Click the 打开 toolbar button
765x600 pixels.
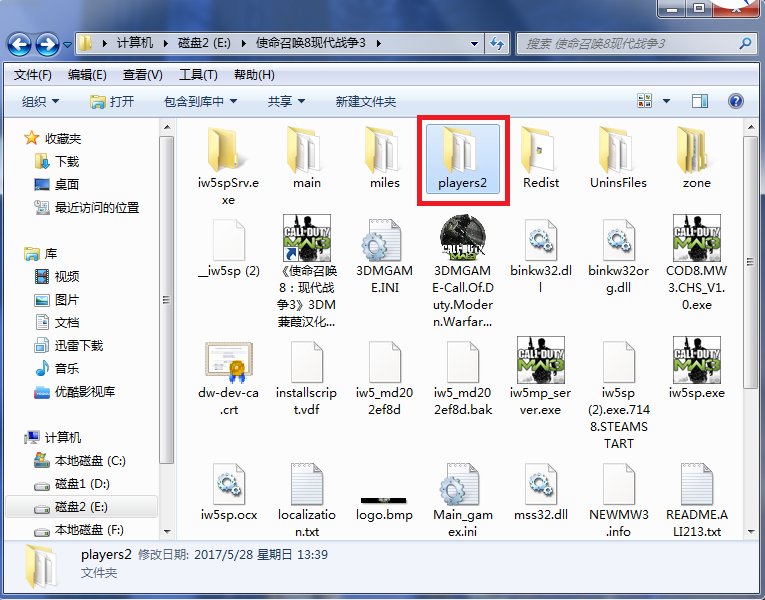pos(112,101)
